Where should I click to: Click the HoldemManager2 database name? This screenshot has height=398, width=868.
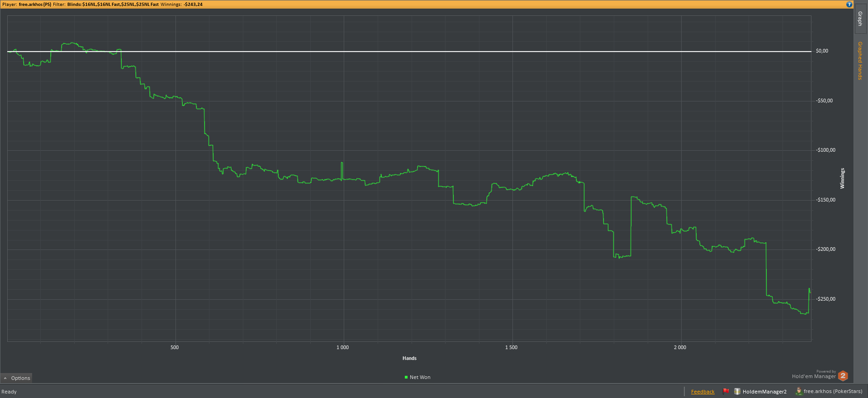tap(764, 392)
